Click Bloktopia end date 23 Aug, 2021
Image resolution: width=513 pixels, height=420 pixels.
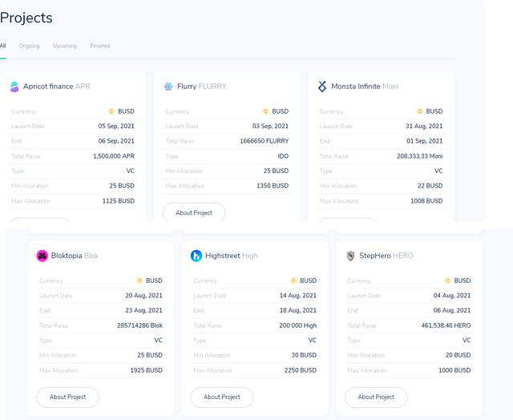144,310
